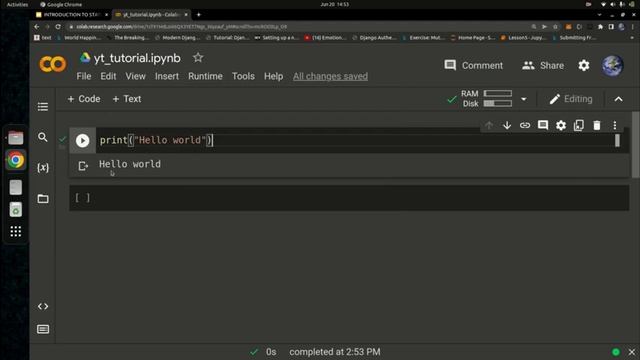Image resolution: width=640 pixels, height=360 pixels.
Task: Run the print Hello world cell
Action: [x=82, y=140]
